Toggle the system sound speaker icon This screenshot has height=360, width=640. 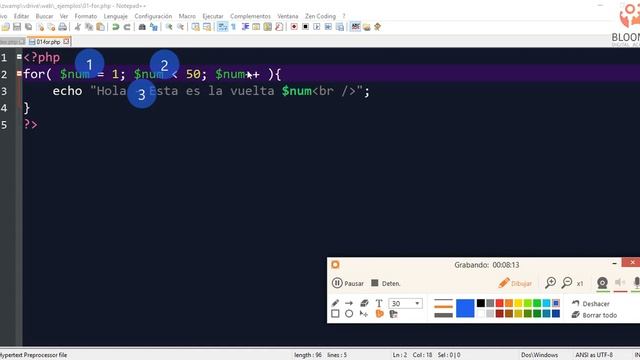click(620, 283)
